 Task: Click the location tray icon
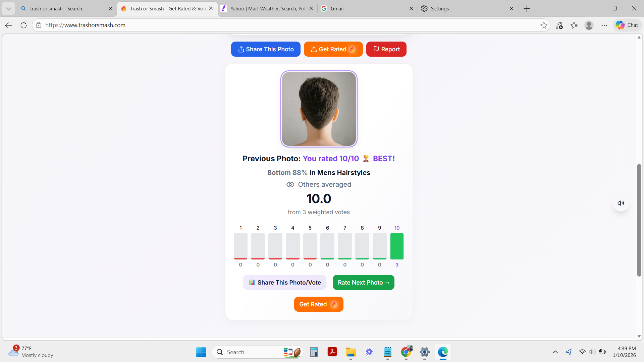[x=569, y=352]
